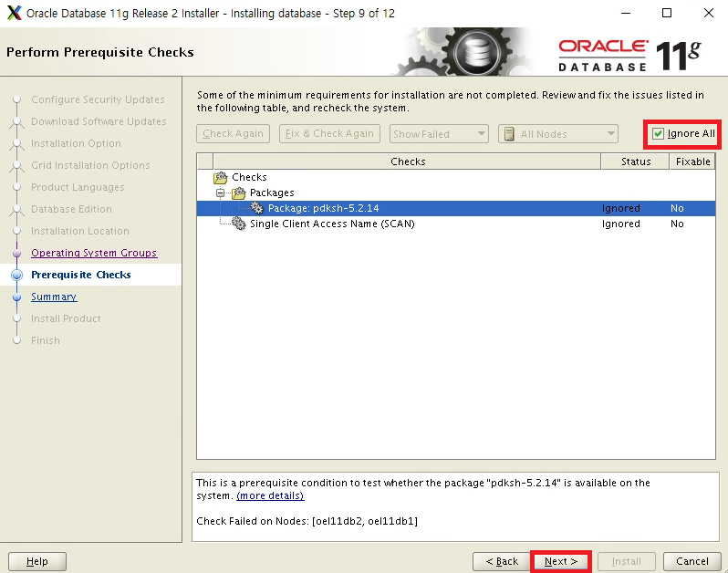Open the All Nodes dropdown
Image resolution: width=728 pixels, height=573 pixels.
[x=558, y=134]
